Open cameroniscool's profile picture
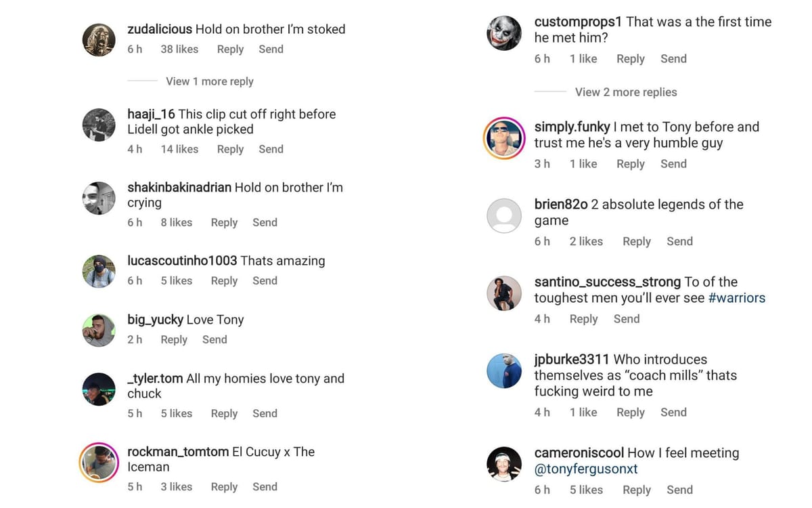Screen dimensions: 812x508 (x=504, y=463)
